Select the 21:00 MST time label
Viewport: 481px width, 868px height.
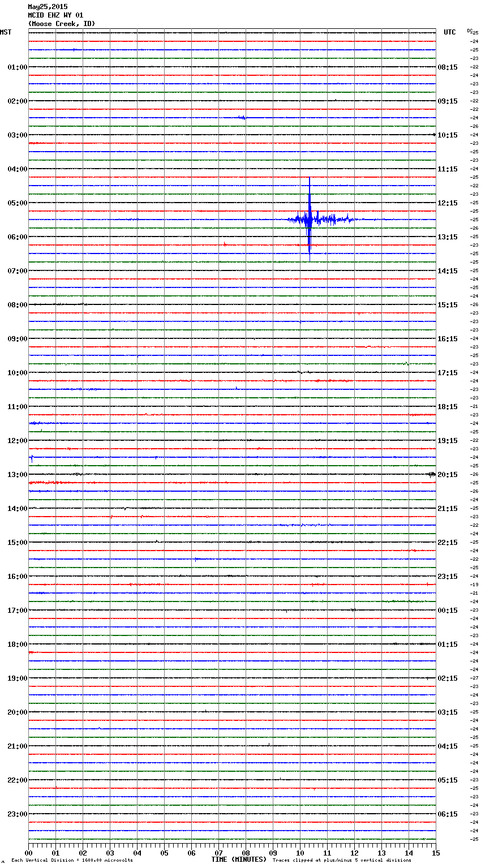coord(18,746)
